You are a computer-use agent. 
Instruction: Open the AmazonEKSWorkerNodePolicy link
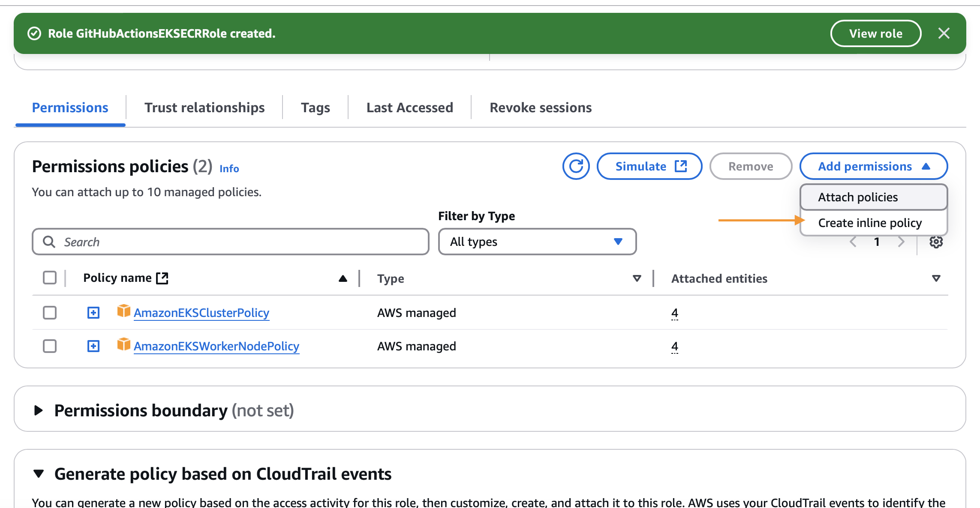pyautogui.click(x=216, y=347)
